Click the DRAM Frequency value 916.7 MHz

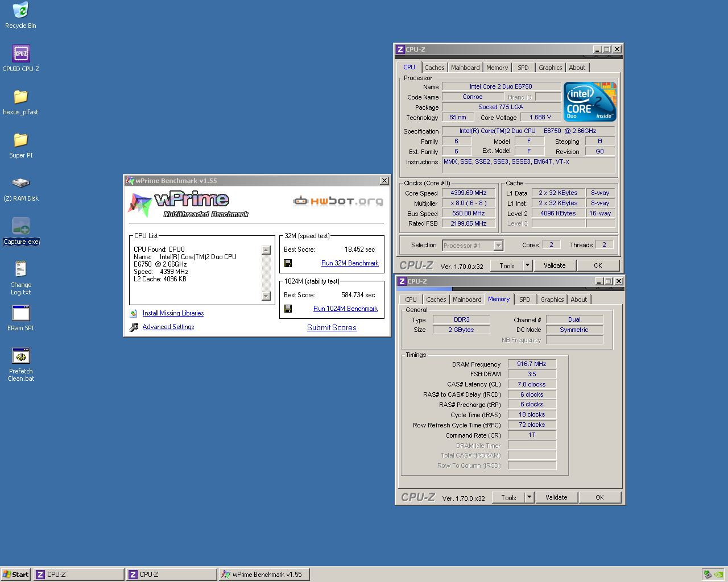532,364
